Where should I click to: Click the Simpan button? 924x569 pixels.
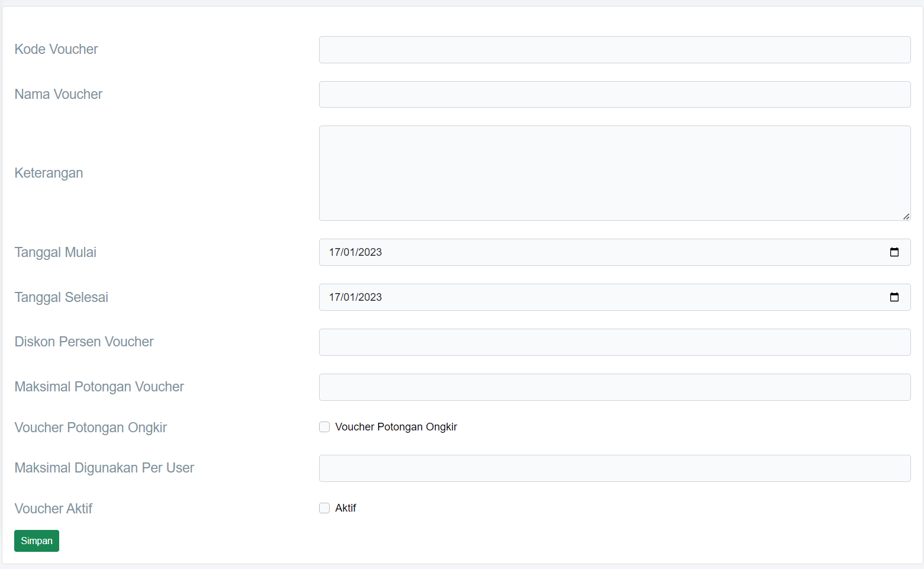pyautogui.click(x=36, y=541)
